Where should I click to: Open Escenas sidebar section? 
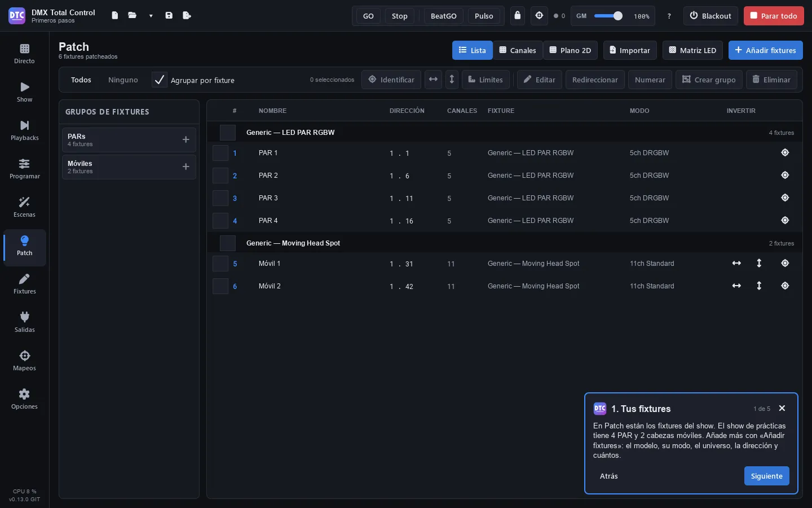(24, 208)
